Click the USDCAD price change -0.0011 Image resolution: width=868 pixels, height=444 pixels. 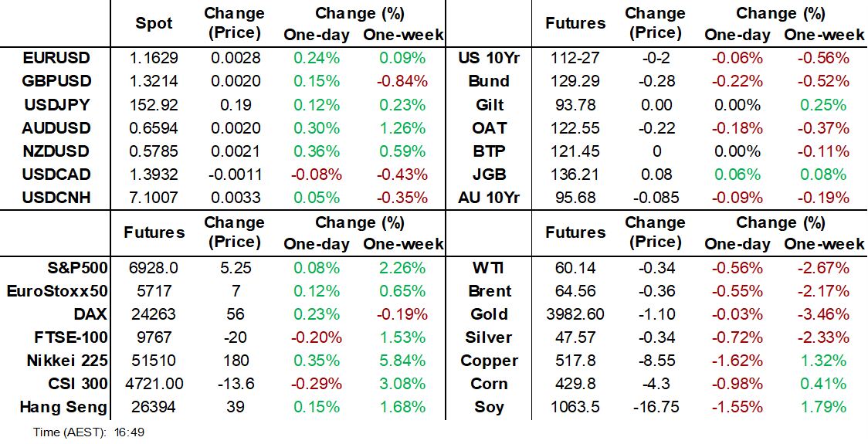233,174
